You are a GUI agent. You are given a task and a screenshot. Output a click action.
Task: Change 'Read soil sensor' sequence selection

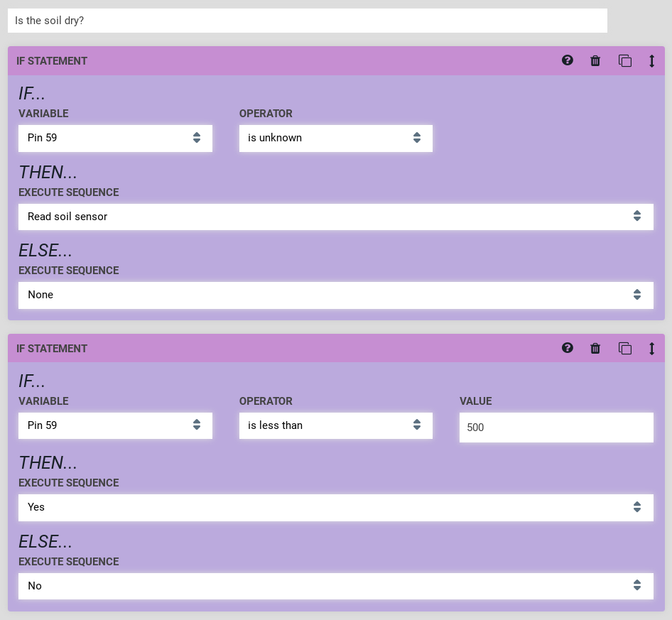(335, 217)
